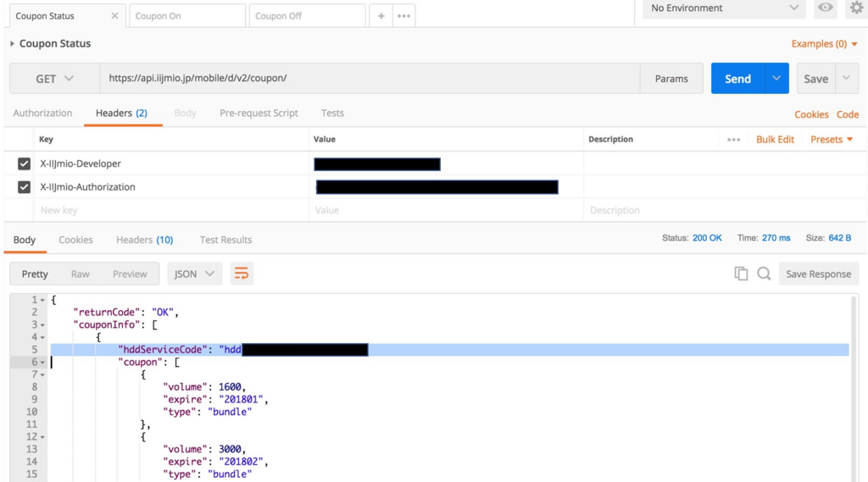Toggle word wrap for response body
The width and height of the screenshot is (868, 482).
point(242,274)
